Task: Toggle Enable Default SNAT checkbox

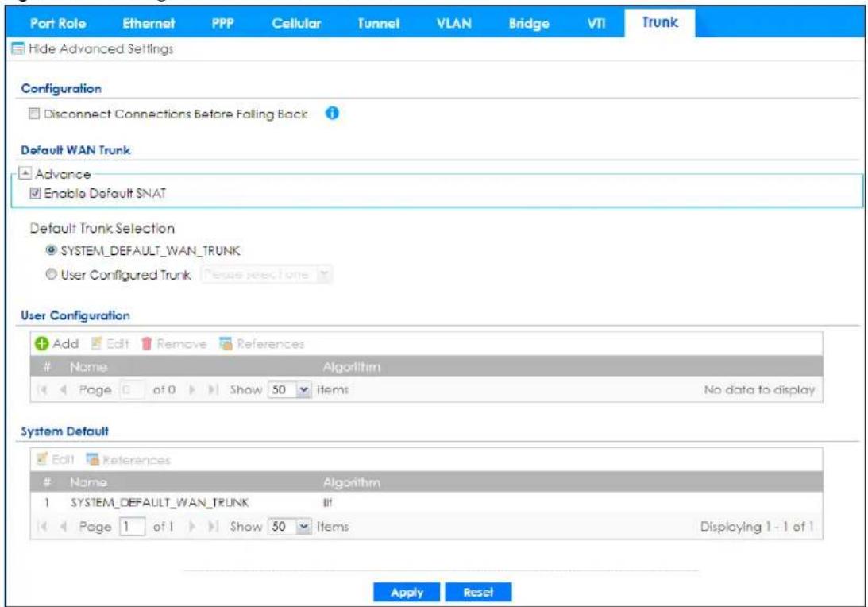Action: pos(35,193)
